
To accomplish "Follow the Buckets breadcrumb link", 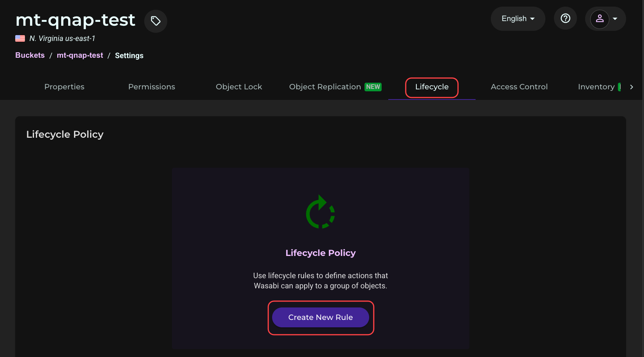I will pos(30,55).
